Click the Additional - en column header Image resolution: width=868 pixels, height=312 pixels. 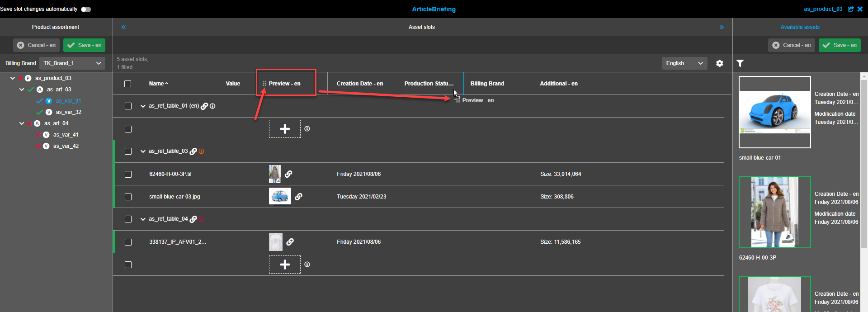pos(559,84)
